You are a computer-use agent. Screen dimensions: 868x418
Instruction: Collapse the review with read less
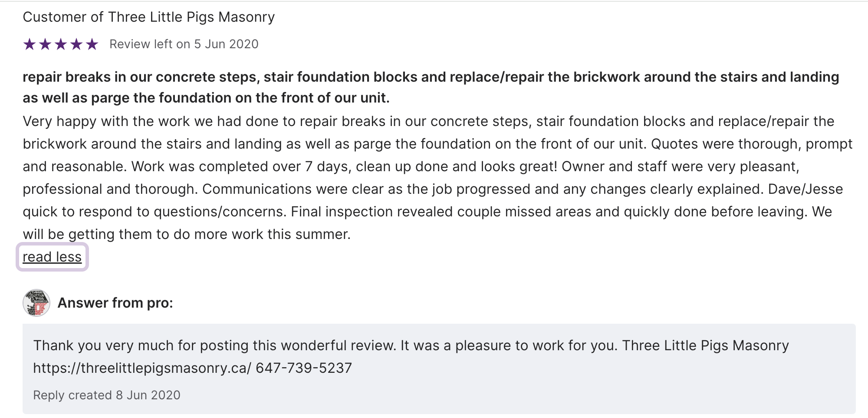point(52,257)
